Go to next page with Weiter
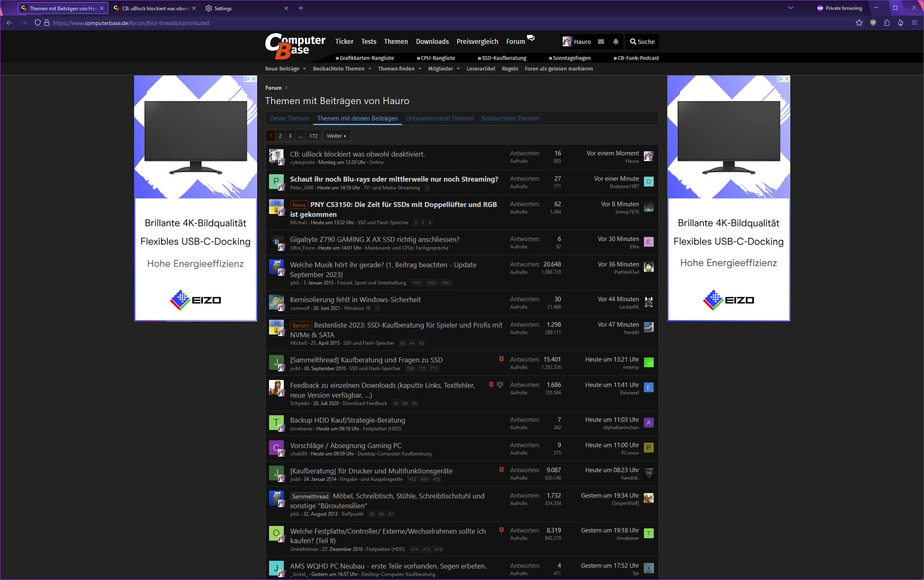Viewport: 924px width, 580px height. (x=336, y=136)
